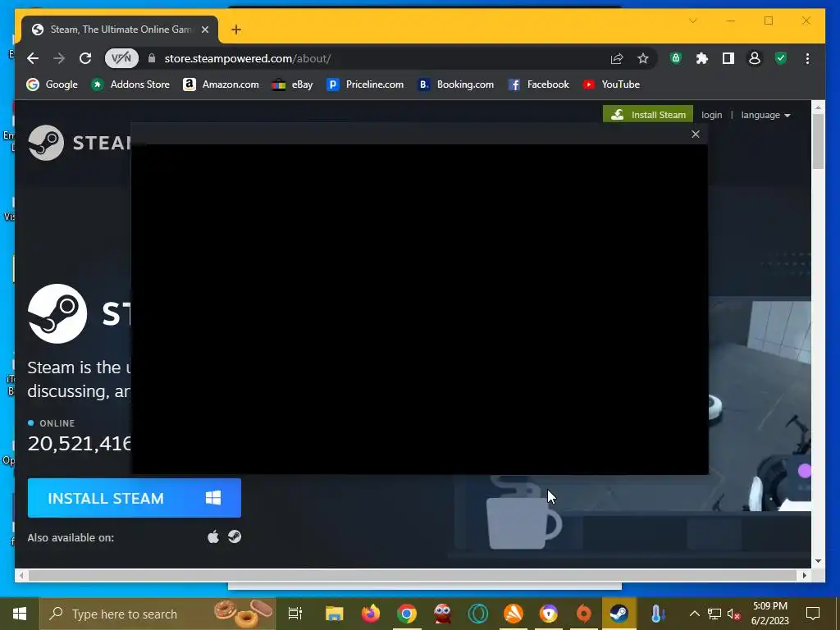
Task: Expand the tab search chevron
Action: [692, 21]
